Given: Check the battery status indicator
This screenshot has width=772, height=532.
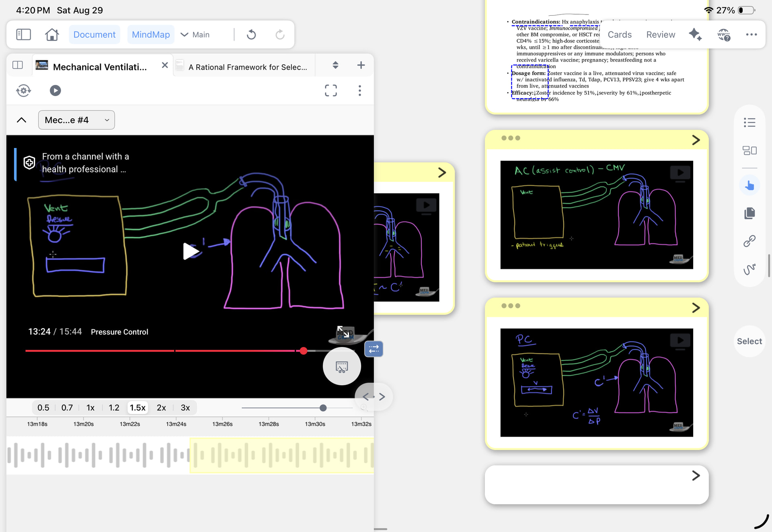Looking at the screenshot, I should pyautogui.click(x=746, y=10).
